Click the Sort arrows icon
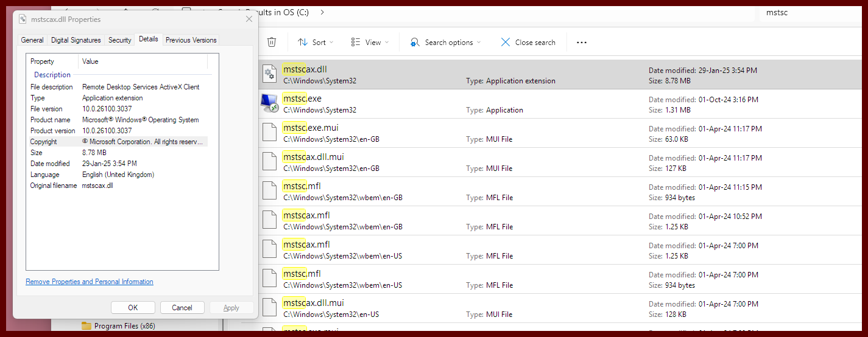The image size is (868, 337). tap(303, 43)
